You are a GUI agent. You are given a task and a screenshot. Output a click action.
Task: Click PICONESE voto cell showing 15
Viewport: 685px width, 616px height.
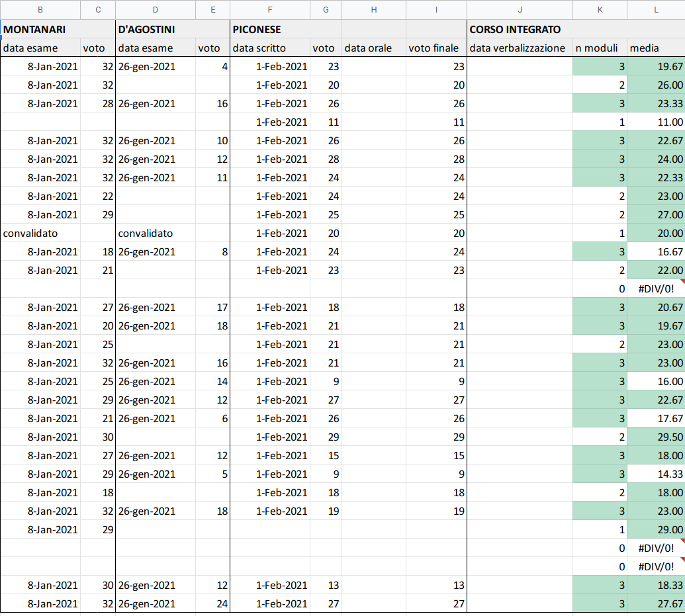(x=326, y=456)
